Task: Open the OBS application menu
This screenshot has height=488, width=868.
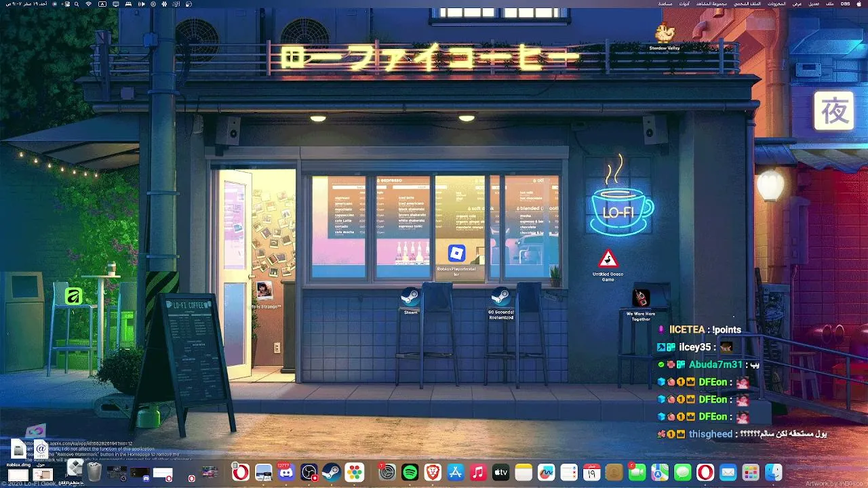Action: (x=845, y=4)
